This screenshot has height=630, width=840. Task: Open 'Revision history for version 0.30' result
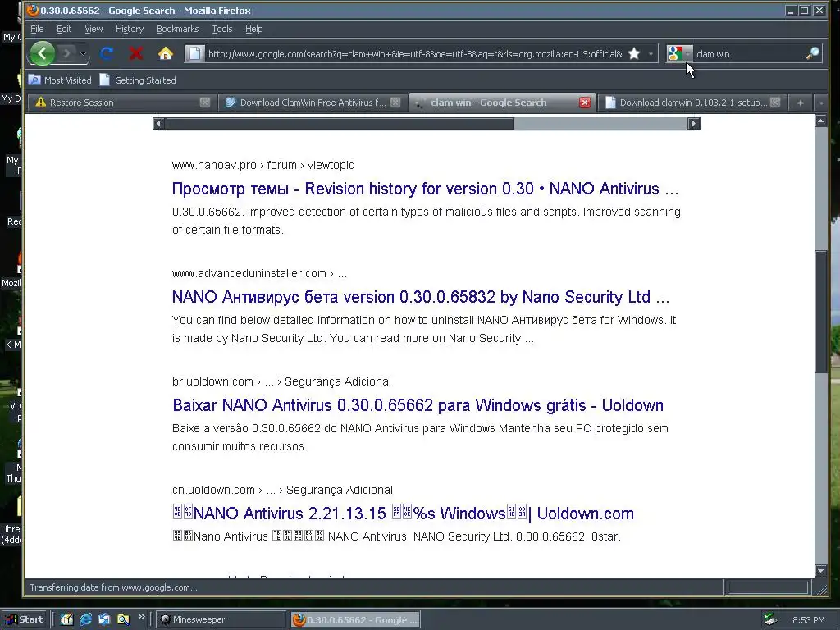[426, 189]
